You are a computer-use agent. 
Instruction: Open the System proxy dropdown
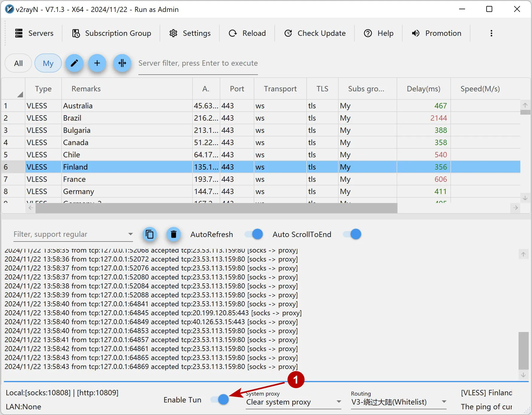click(x=293, y=402)
